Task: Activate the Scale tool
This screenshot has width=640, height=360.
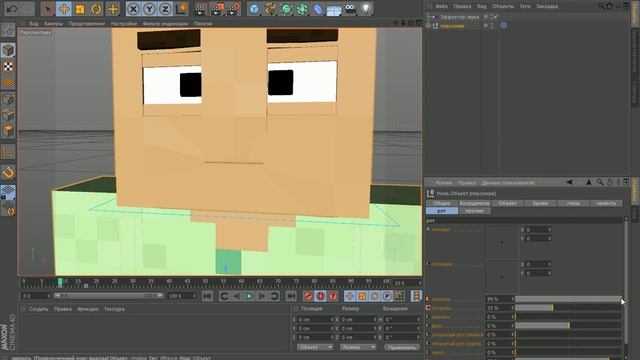Action: pos(80,9)
